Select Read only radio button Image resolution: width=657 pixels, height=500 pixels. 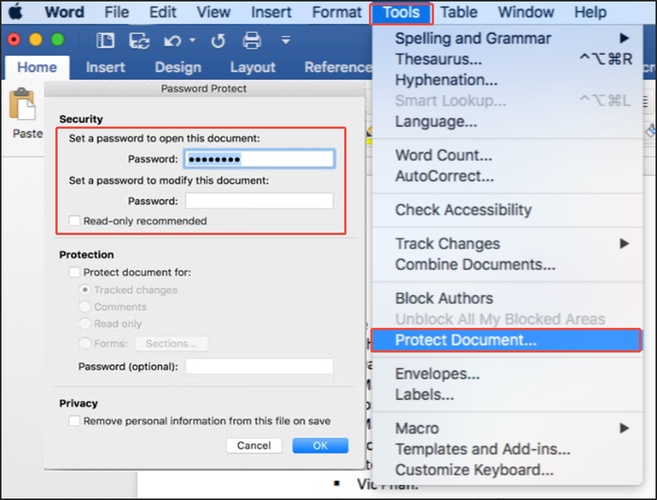tap(85, 324)
